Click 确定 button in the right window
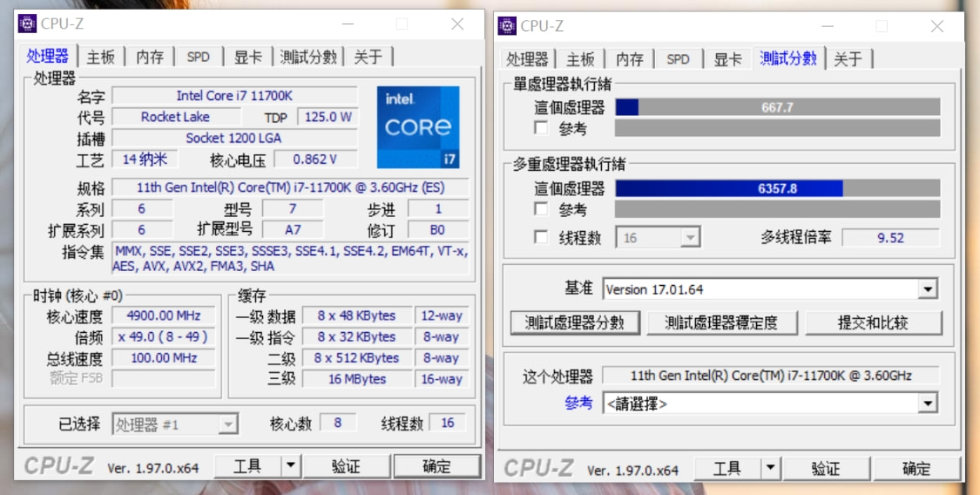Screen dimensions: 980x495 tap(917, 468)
